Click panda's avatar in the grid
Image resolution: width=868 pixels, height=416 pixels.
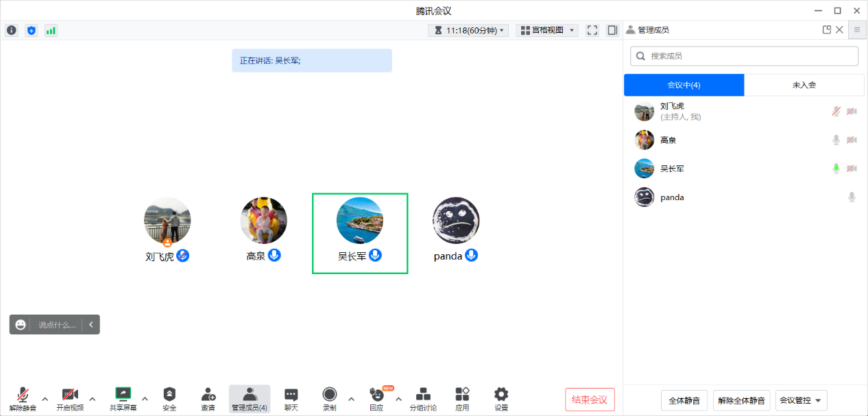point(456,221)
